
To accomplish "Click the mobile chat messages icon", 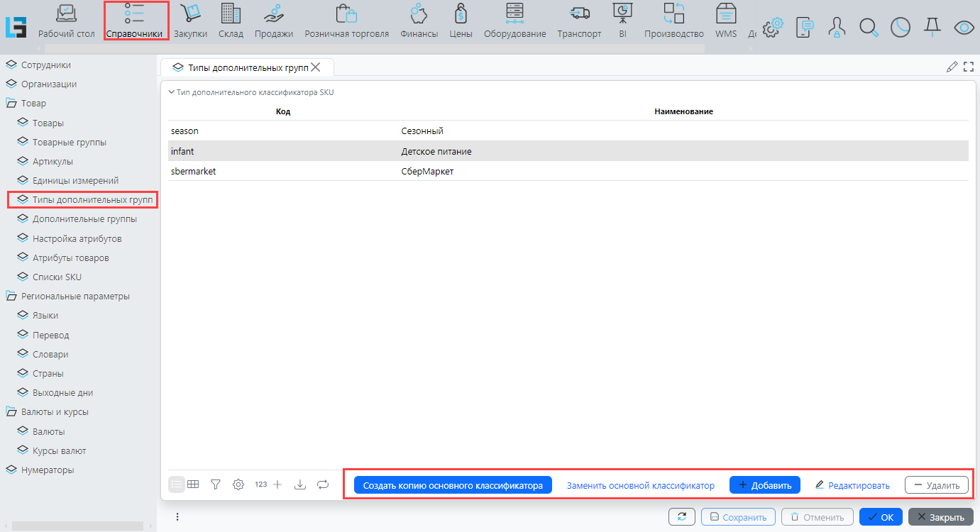I will (805, 28).
